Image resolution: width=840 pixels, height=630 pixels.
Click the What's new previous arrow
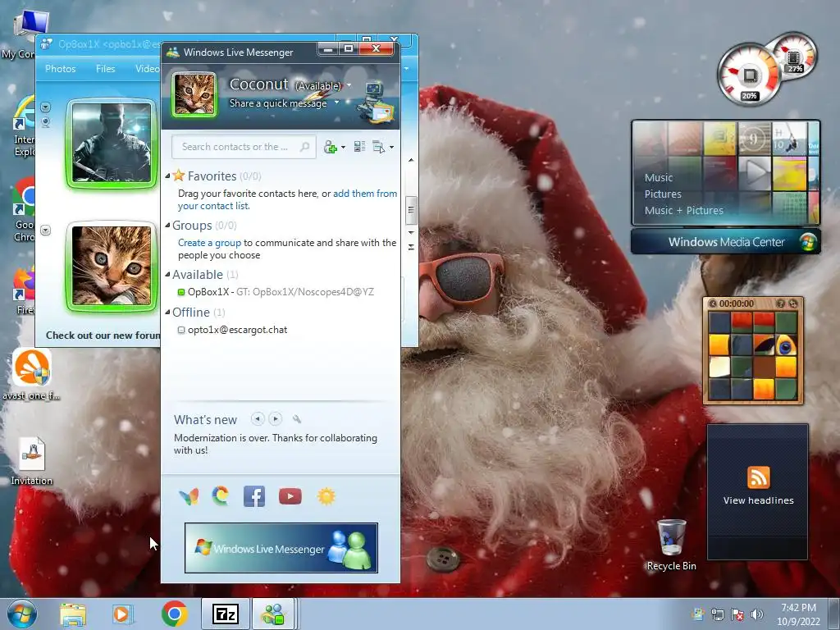(258, 419)
